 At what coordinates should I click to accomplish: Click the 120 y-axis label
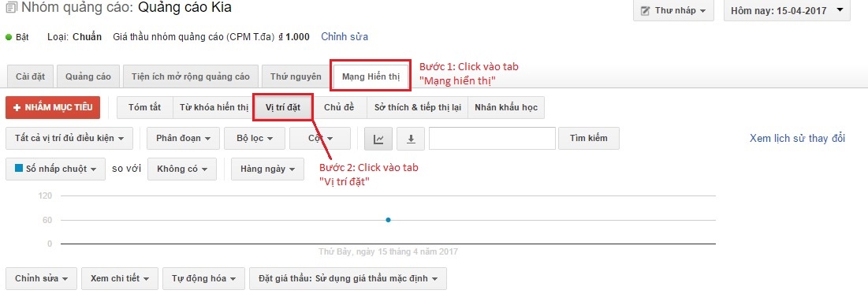click(46, 196)
